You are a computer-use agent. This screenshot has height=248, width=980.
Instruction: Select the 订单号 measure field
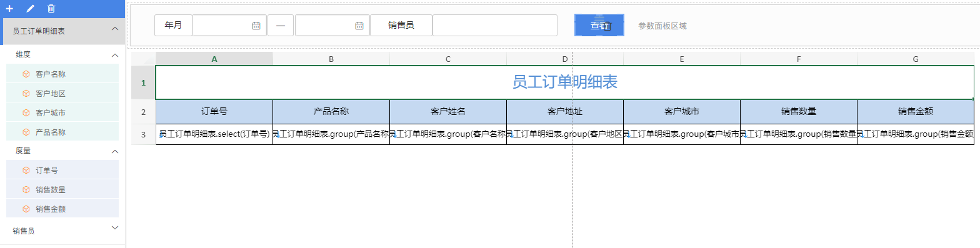pos(62,170)
